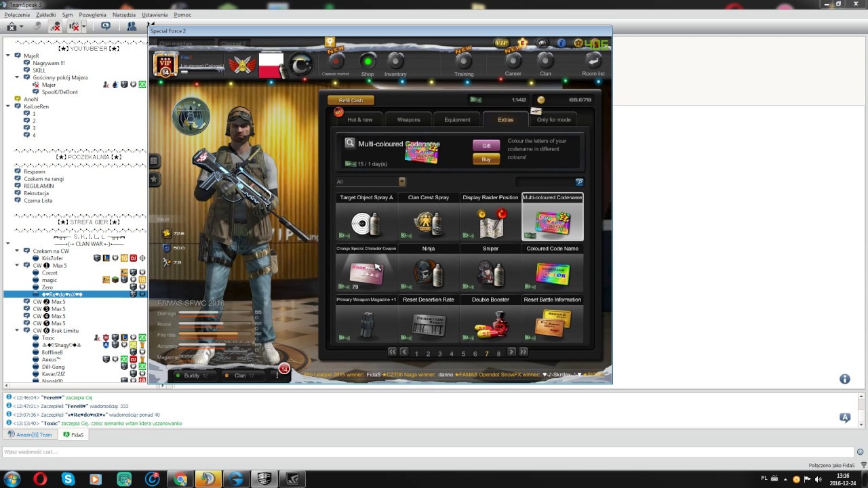The height and width of the screenshot is (488, 868).
Task: Click the Gift button
Action: [486, 146]
